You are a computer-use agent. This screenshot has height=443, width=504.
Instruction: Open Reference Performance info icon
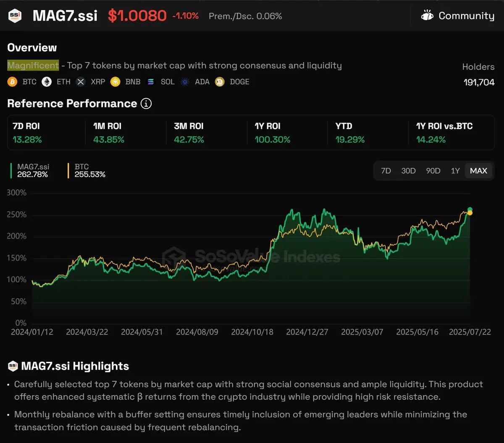coord(146,104)
